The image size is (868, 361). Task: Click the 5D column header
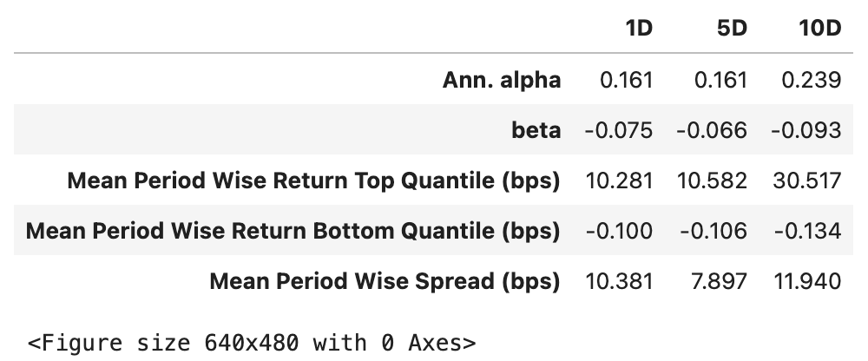point(732,29)
